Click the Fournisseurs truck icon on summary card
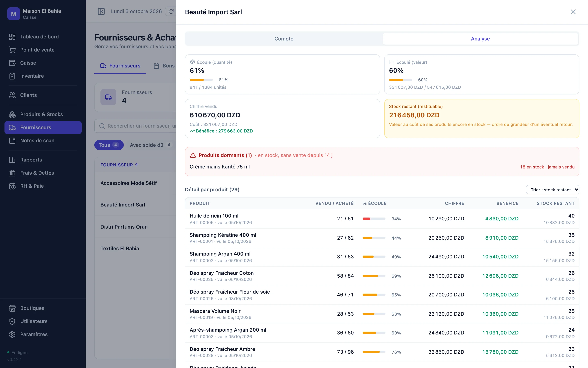This screenshot has width=588, height=368. pyautogui.click(x=108, y=97)
